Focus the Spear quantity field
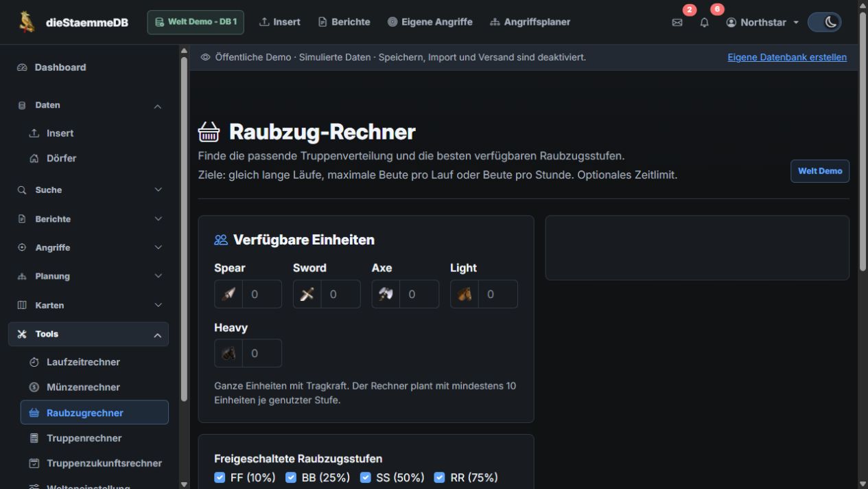 point(262,294)
